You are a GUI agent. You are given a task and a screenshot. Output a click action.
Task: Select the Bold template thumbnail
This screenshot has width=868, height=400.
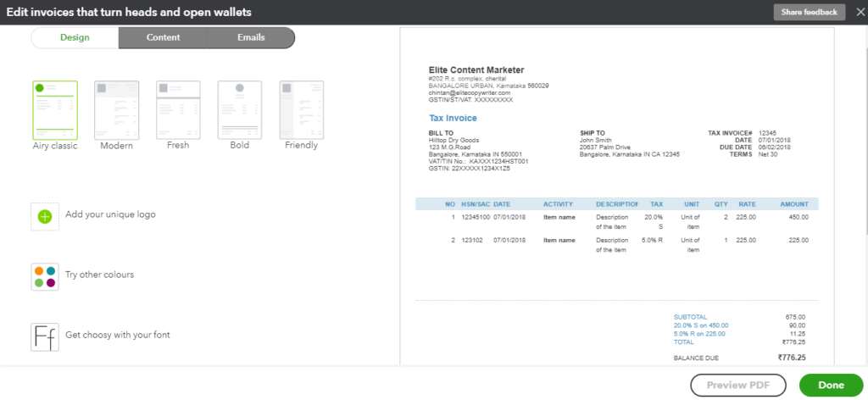click(240, 109)
